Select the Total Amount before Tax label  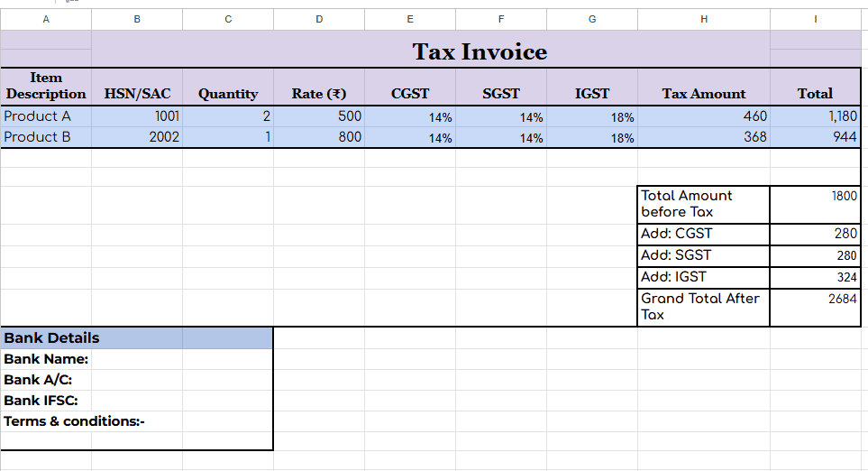tap(703, 204)
